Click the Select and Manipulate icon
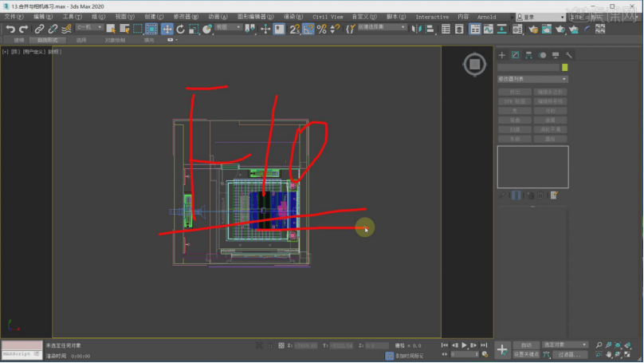 (x=265, y=29)
